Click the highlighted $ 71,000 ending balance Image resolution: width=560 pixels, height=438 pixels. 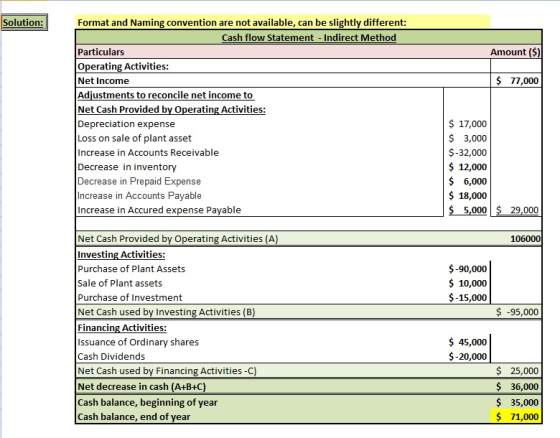pos(516,417)
